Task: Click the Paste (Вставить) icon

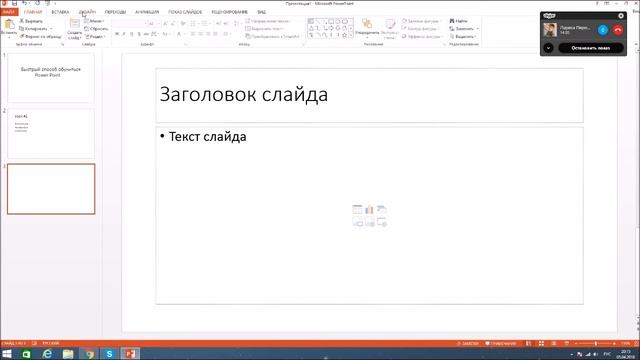Action: coord(9,24)
